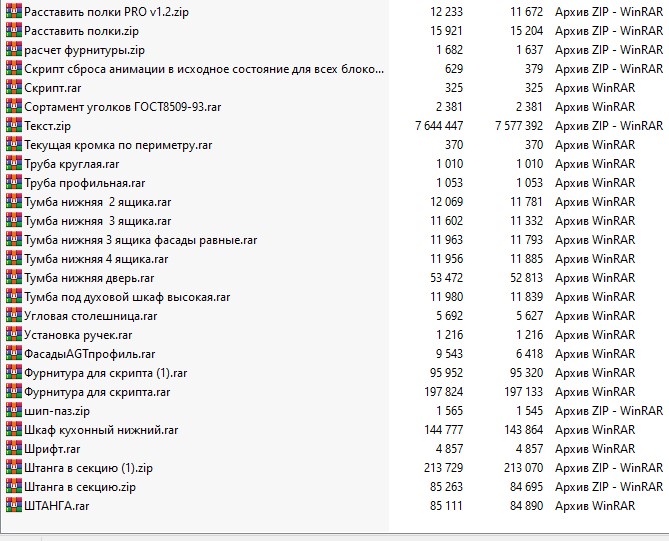Click file расчет фурнитуры.zip
Viewport: 669px width, 541px height.
click(x=84, y=50)
